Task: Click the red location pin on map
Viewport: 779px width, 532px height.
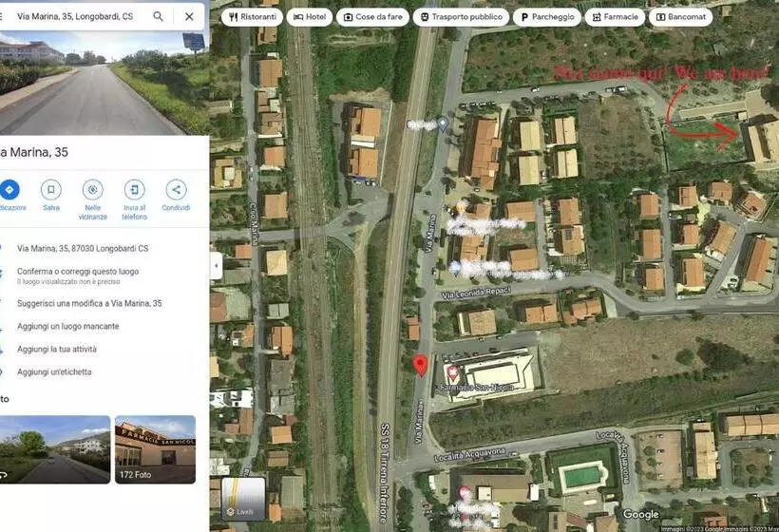Action: 420,365
